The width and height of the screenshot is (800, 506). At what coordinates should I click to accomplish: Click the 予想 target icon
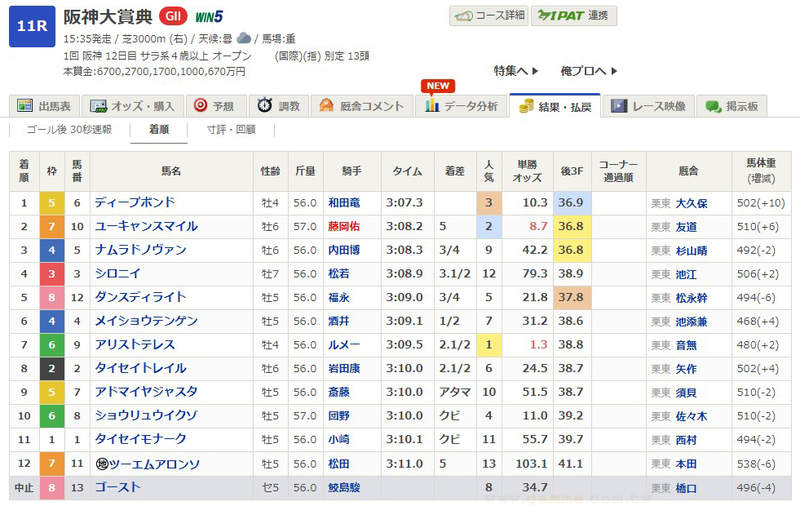point(200,106)
